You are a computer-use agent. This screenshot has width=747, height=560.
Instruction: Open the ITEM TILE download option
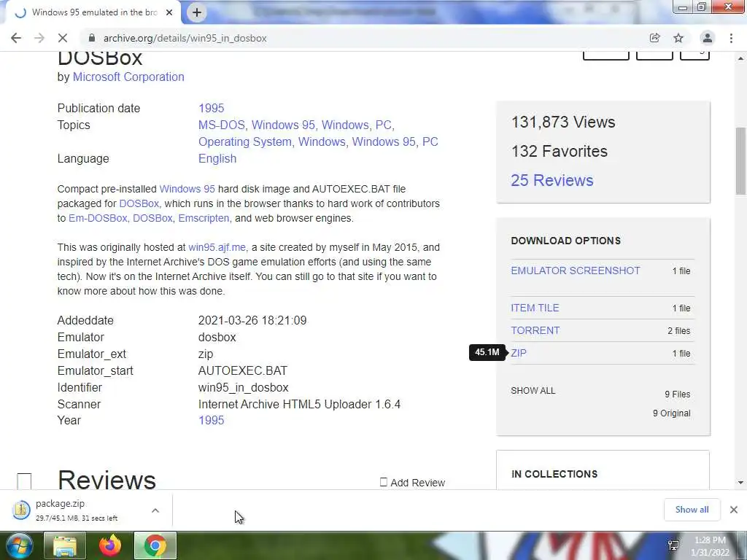pos(535,308)
